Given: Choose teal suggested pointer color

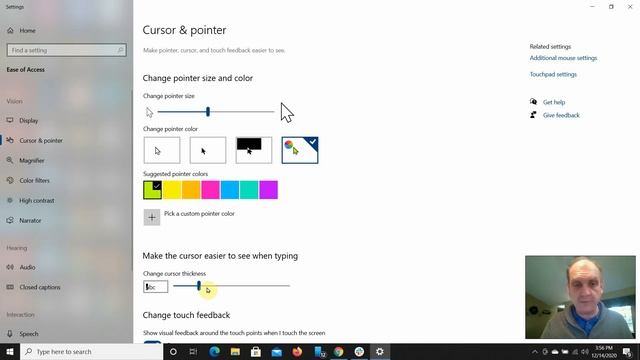Looking at the screenshot, I should 249,190.
